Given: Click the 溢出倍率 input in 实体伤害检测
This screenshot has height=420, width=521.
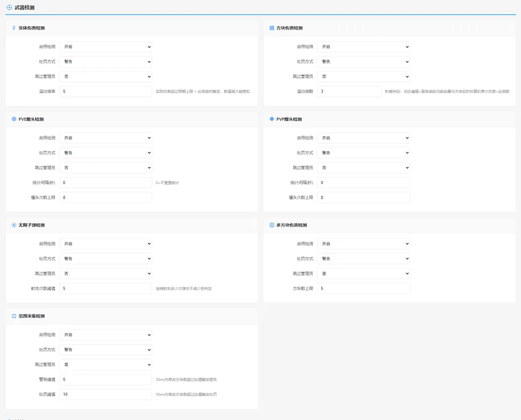Looking at the screenshot, I should coord(105,92).
